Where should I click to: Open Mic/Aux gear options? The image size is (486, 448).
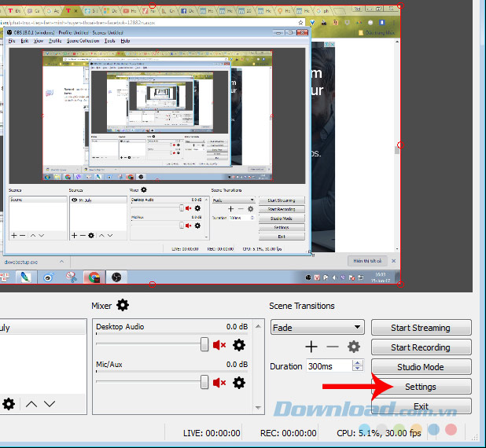pyautogui.click(x=239, y=383)
